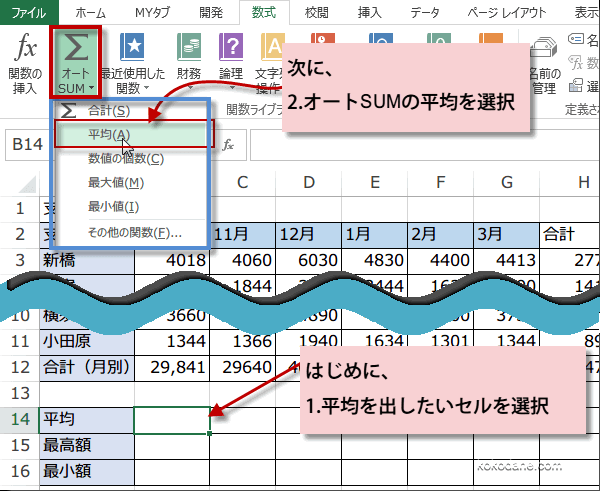600x491 pixels.
Task: Switch to the ホーム ribbon tab
Action: click(91, 12)
